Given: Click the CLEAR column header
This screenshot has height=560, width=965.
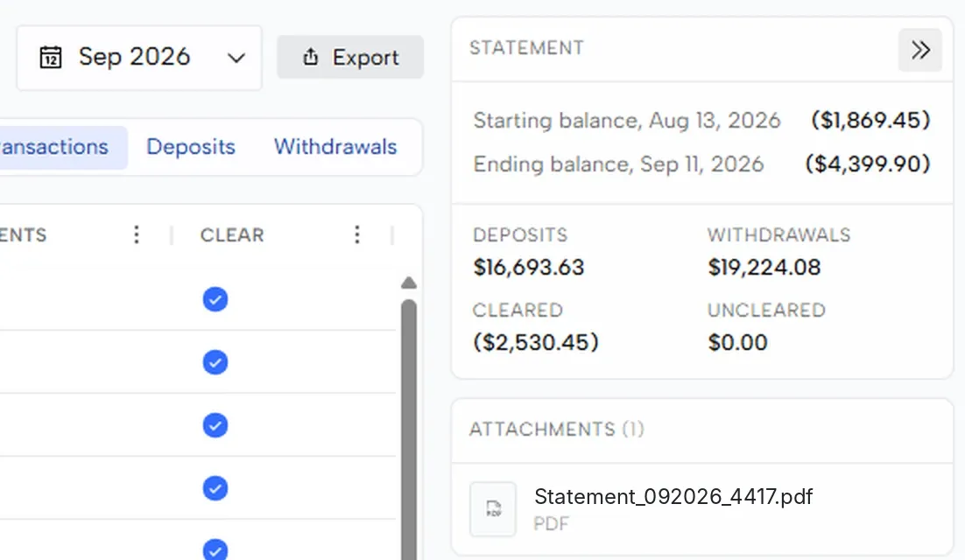Looking at the screenshot, I should click(232, 234).
